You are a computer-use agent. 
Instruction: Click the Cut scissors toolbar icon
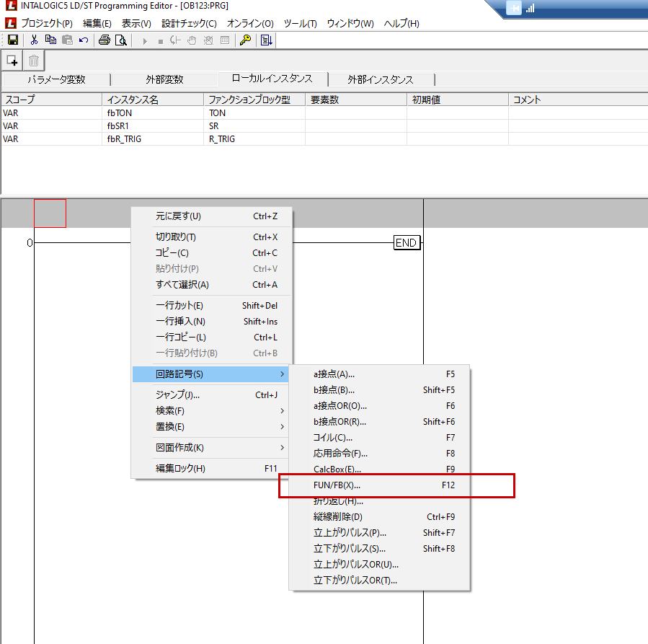tap(33, 40)
